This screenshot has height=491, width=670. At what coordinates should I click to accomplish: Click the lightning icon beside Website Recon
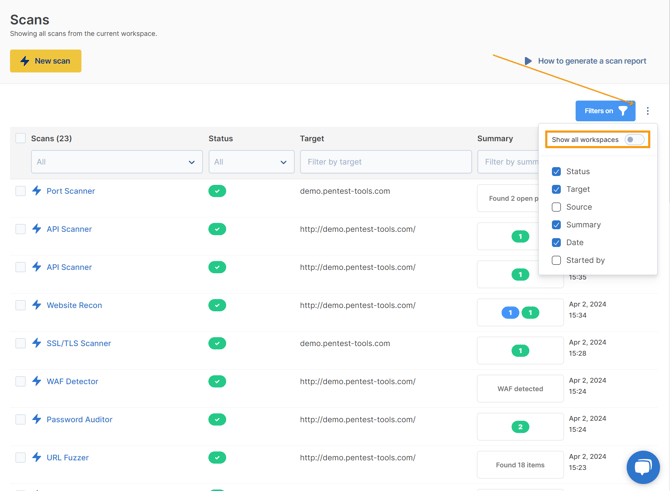tap(37, 305)
